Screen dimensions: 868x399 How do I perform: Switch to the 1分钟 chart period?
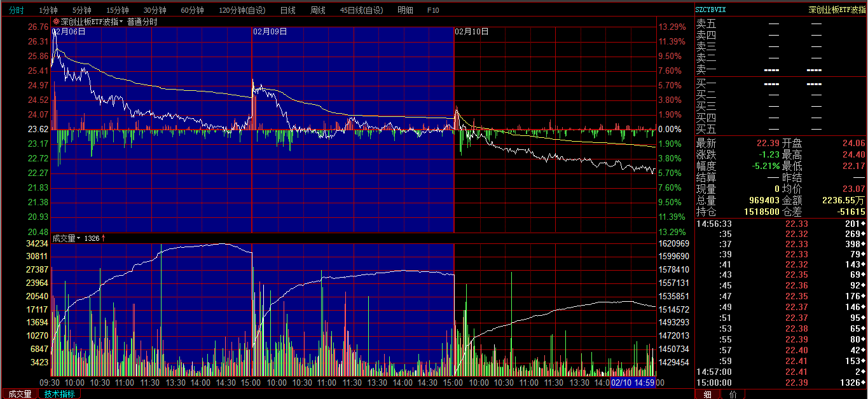click(48, 10)
